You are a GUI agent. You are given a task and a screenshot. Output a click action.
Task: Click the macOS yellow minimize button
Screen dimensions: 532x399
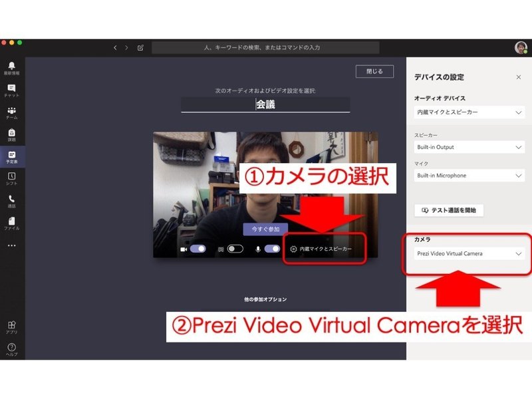tap(12, 43)
